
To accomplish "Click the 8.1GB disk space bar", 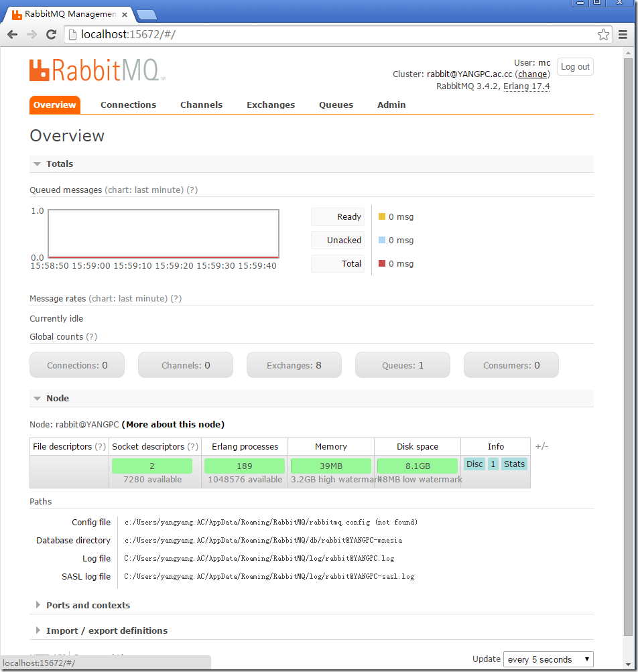I will pyautogui.click(x=418, y=466).
